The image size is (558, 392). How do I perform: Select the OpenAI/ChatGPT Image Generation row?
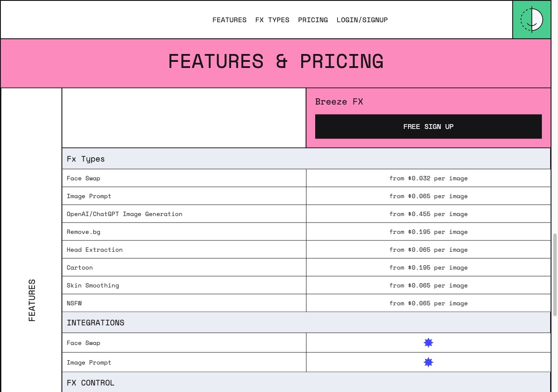pos(306,214)
